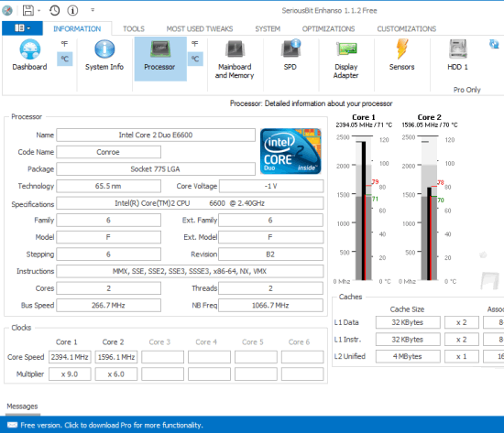Click L1 Data cache size field
This screenshot has width=504, height=433.
(x=408, y=322)
